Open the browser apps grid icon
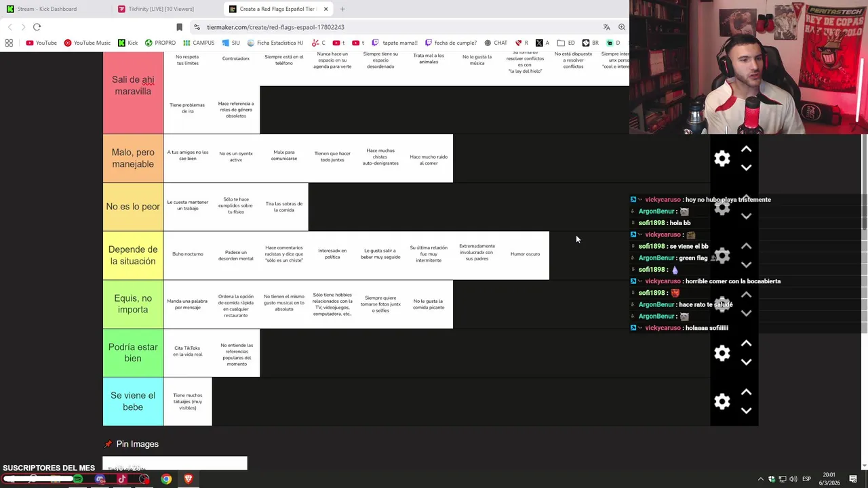Screen dimensions: 868x488 click(9, 43)
